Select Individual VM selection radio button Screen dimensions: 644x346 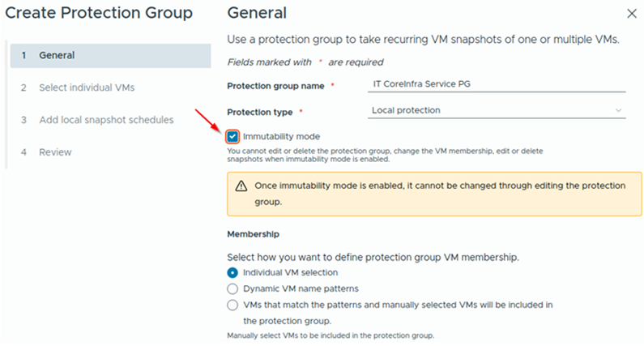pyautogui.click(x=233, y=272)
